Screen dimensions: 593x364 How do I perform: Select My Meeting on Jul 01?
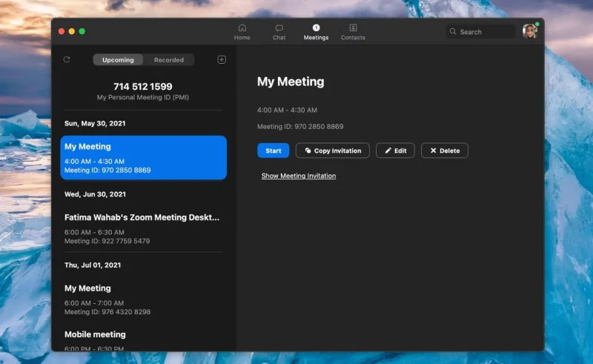pos(143,300)
